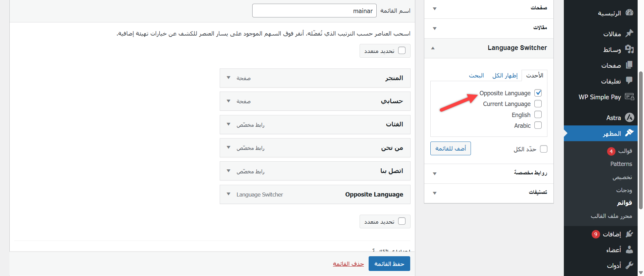
Task: Open the محرر ملف القالب submenu item
Action: pyautogui.click(x=611, y=216)
